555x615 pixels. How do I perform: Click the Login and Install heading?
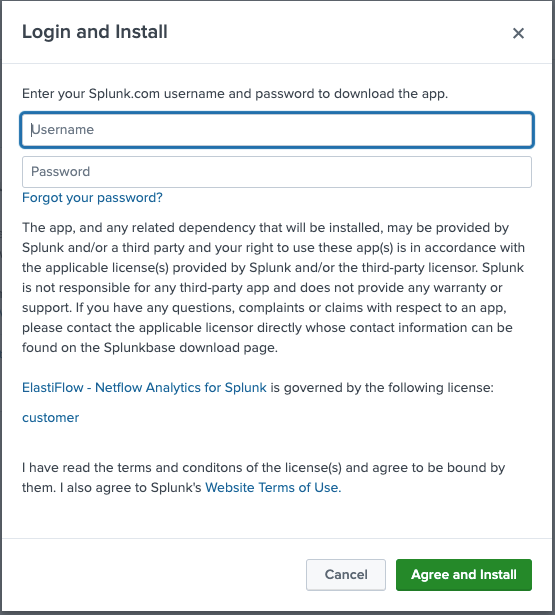[x=95, y=32]
